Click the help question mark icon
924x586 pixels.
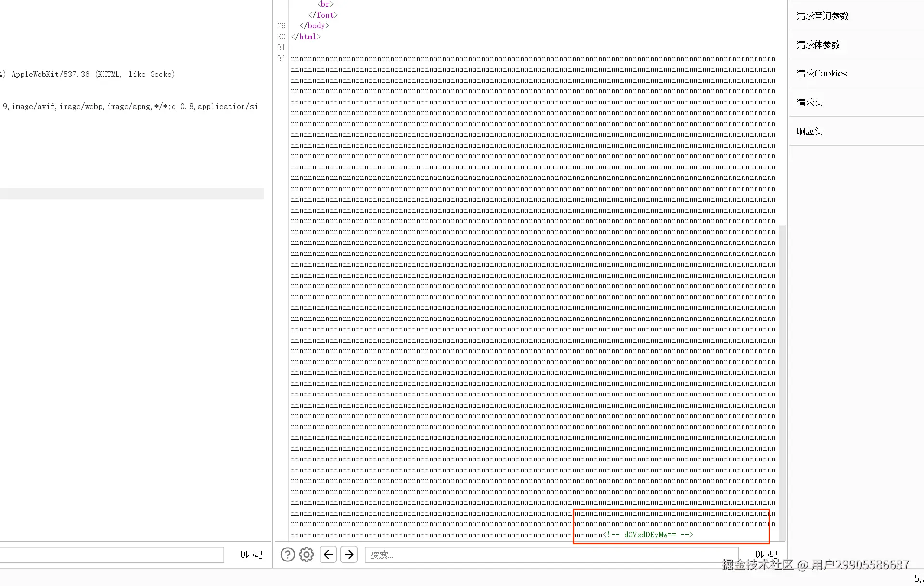pos(287,555)
